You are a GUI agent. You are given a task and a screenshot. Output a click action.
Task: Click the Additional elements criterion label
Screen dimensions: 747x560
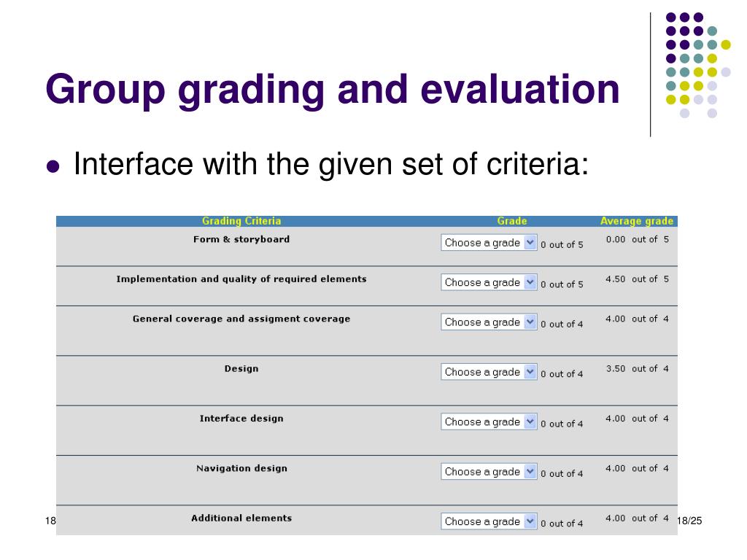[241, 518]
